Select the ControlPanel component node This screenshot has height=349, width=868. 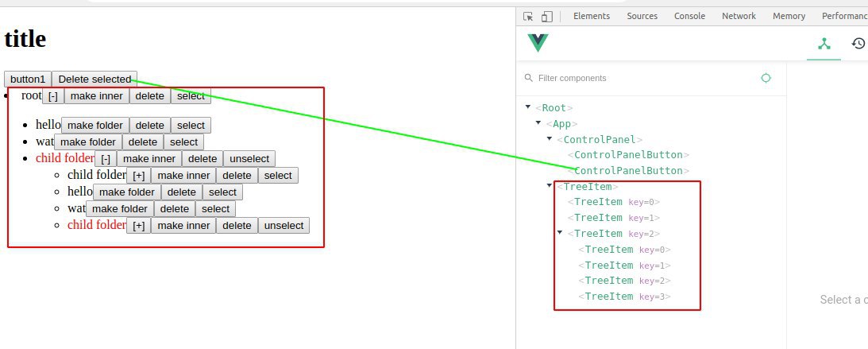click(x=600, y=139)
